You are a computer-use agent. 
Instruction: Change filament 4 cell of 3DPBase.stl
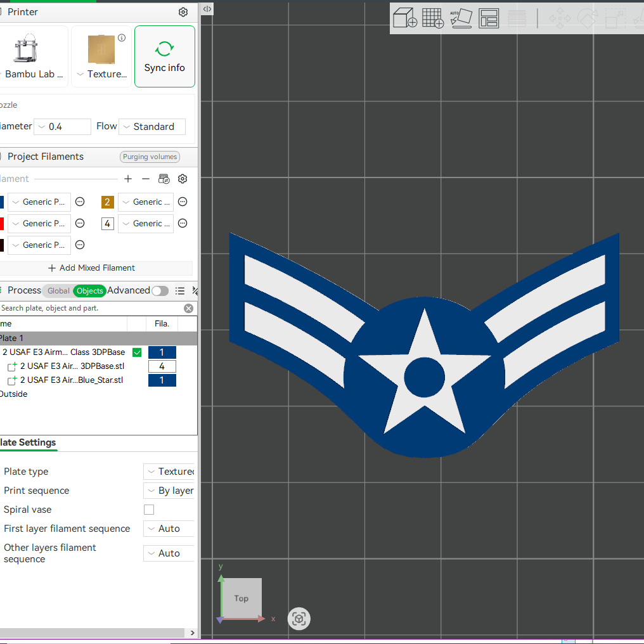pyautogui.click(x=162, y=366)
